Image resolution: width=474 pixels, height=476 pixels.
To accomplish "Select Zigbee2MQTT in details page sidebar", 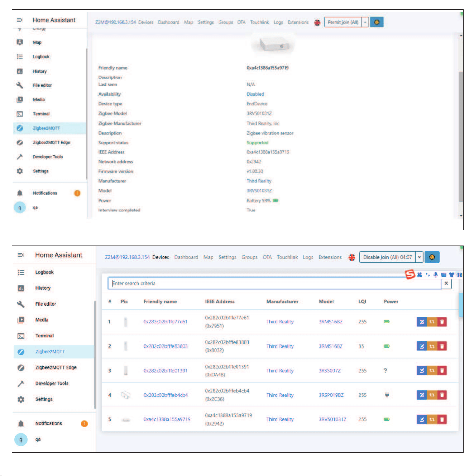I will 50,128.
